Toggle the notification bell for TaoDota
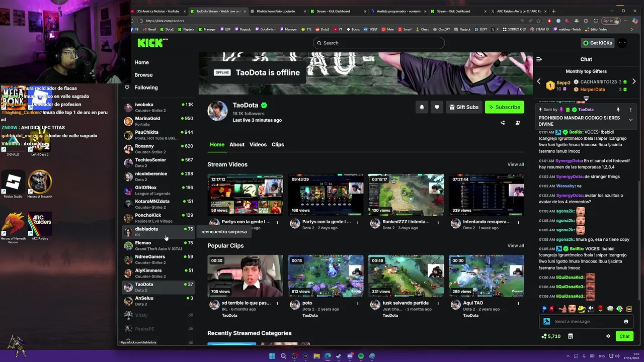Image resolution: width=644 pixels, height=362 pixels. point(422,107)
